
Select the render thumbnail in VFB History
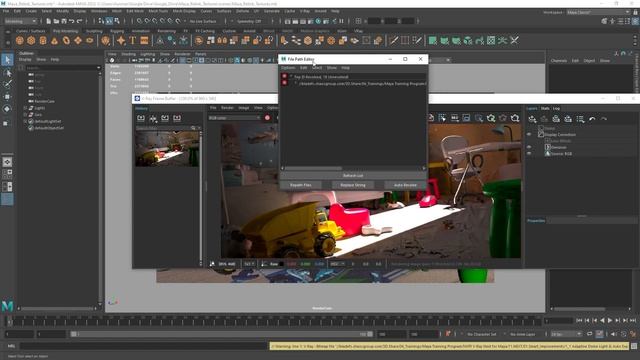click(167, 149)
